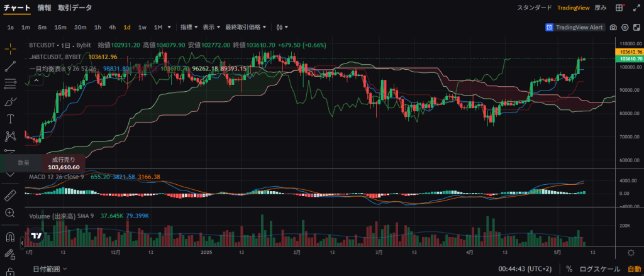Switch to the 情報 tab

(44, 8)
